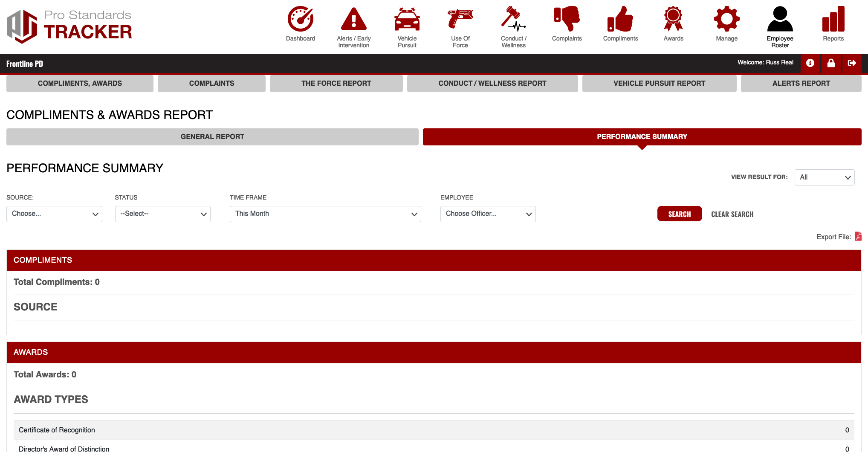Switch to General Report tab
The width and height of the screenshot is (868, 452).
tap(212, 137)
